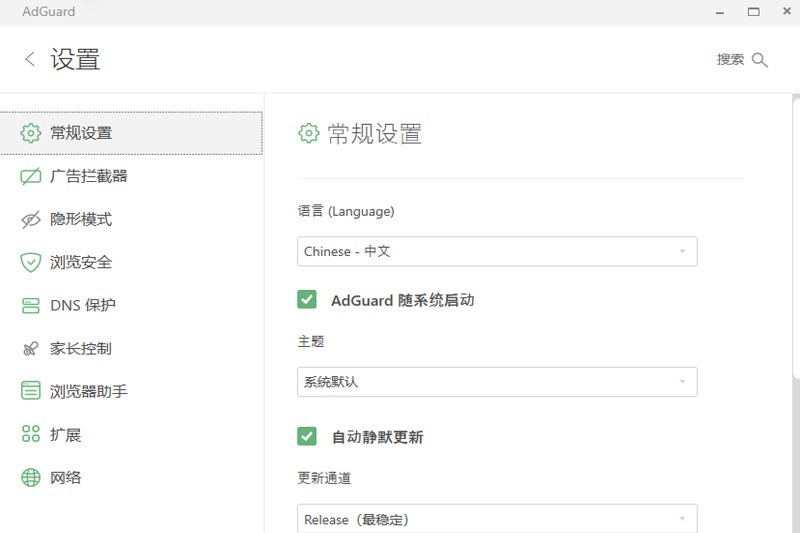Image resolution: width=800 pixels, height=533 pixels.
Task: Select 广告拦截器 in the settings menu
Action: click(89, 176)
